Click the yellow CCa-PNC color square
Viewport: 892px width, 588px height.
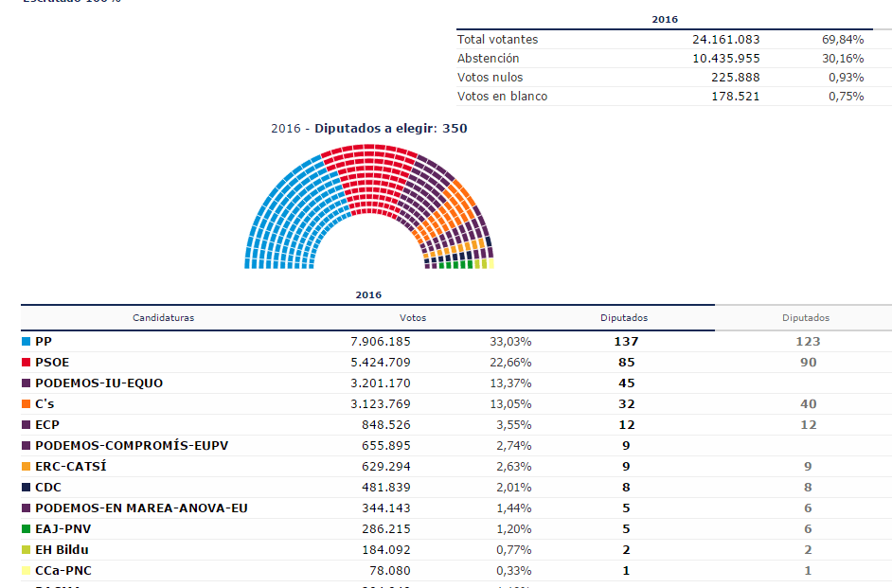(27, 570)
